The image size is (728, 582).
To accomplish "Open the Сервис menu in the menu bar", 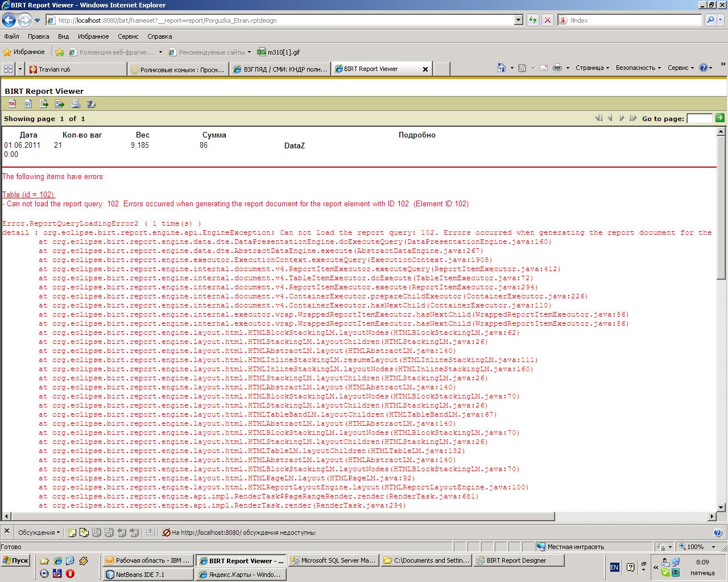I will (x=128, y=36).
